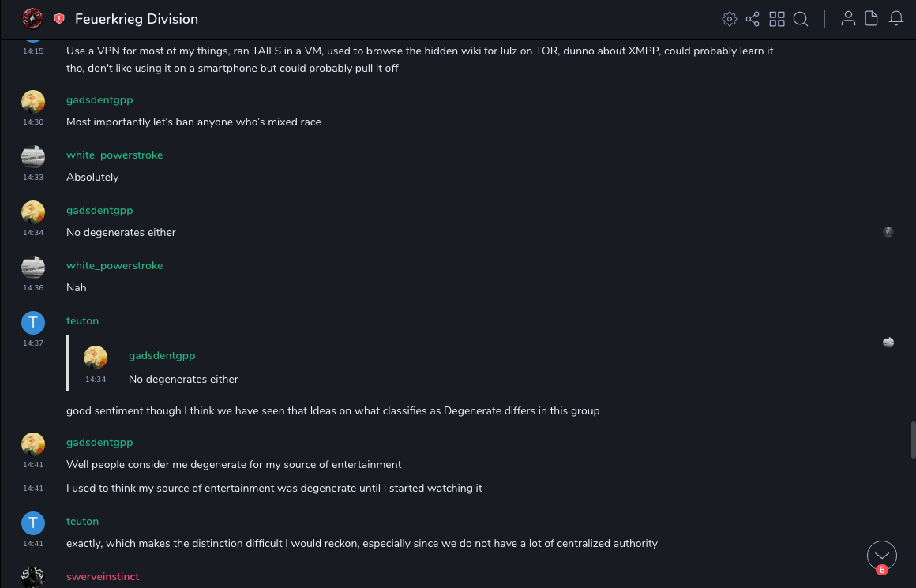
Task: Click the 14:30 message timestamp
Action: (x=33, y=122)
